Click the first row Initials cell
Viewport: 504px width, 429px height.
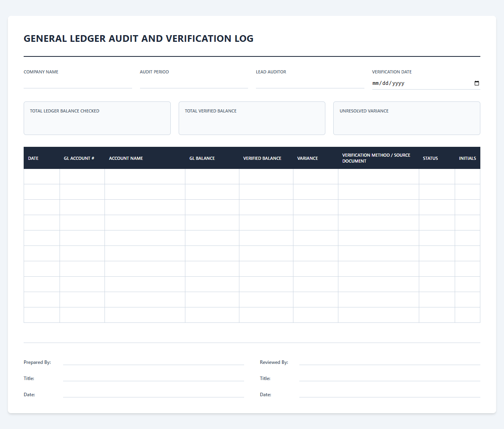click(468, 176)
